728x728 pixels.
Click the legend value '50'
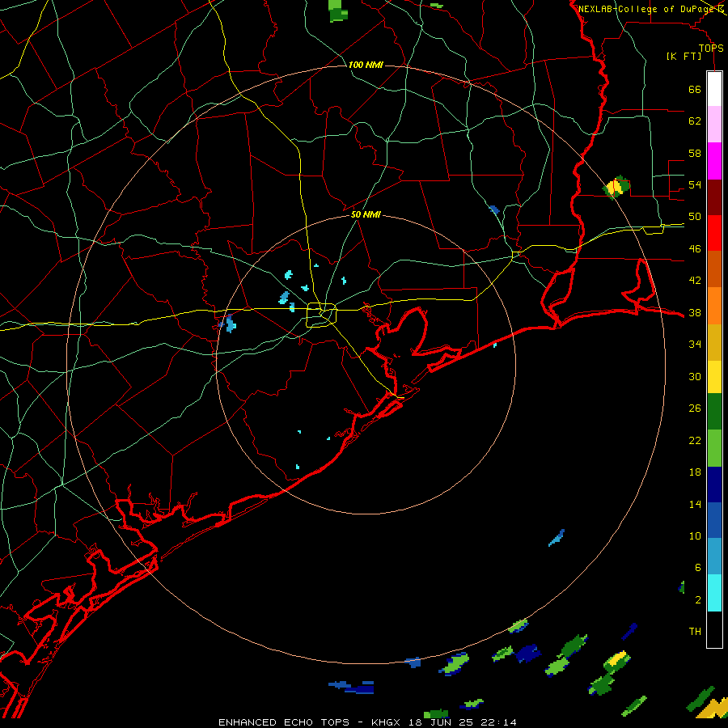[695, 216]
